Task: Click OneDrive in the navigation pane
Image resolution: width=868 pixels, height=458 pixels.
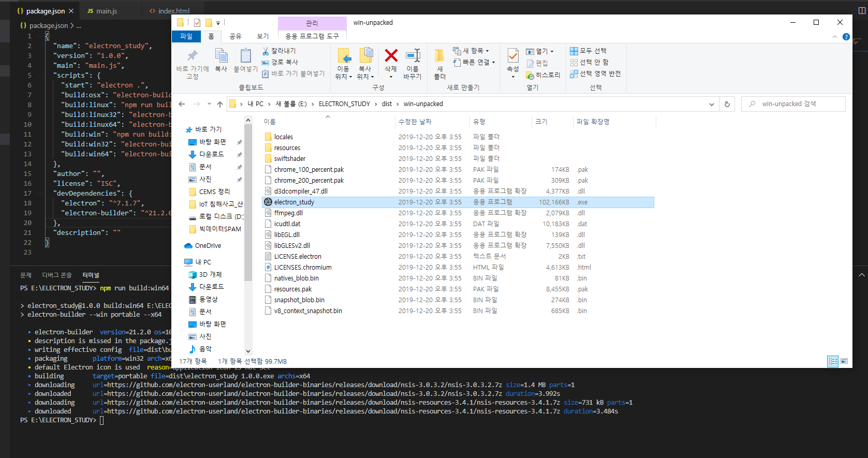Action: (208, 246)
